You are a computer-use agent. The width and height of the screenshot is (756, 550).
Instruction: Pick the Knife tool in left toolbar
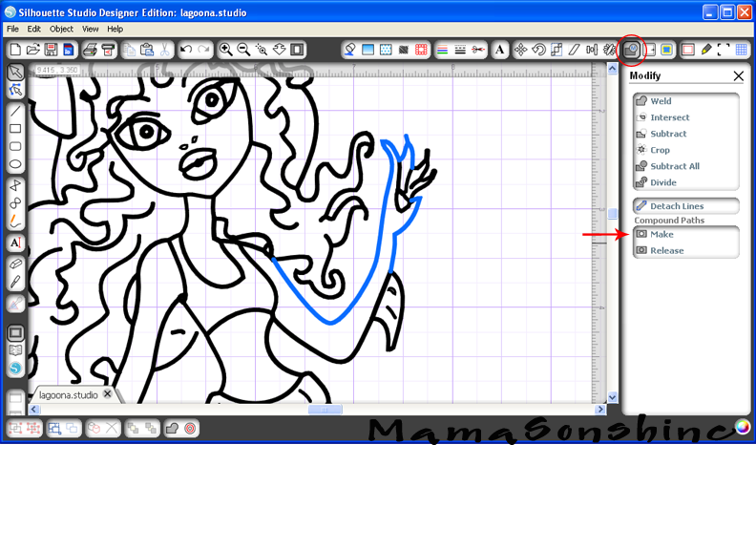tap(15, 282)
